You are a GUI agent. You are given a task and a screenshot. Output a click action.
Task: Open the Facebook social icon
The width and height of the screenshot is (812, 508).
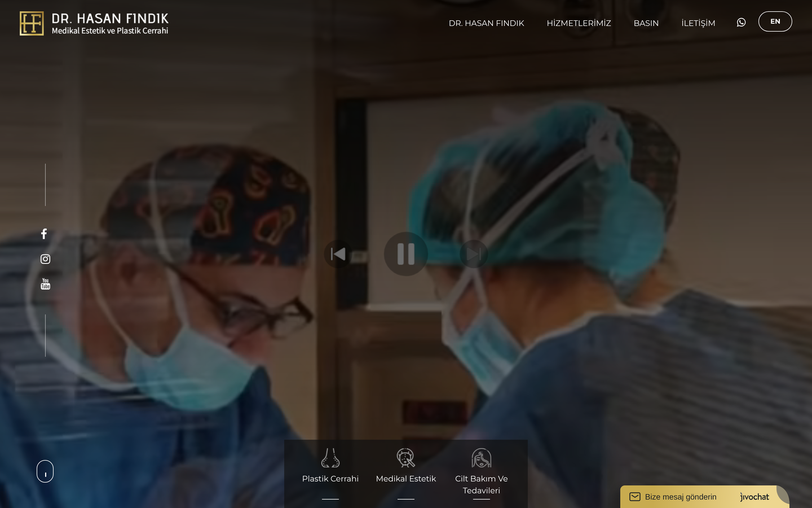point(44,234)
